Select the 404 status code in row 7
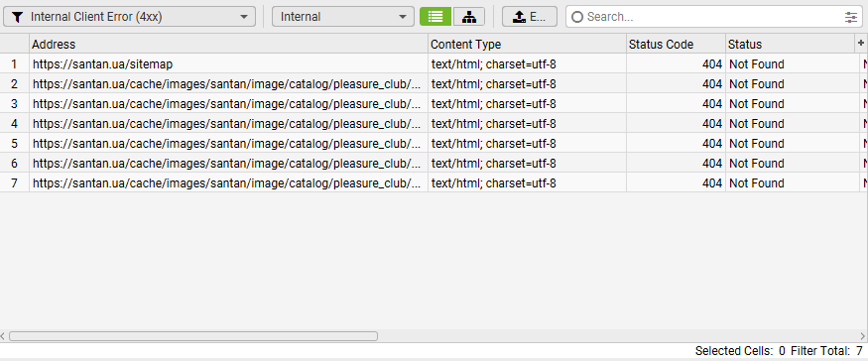 pos(712,183)
